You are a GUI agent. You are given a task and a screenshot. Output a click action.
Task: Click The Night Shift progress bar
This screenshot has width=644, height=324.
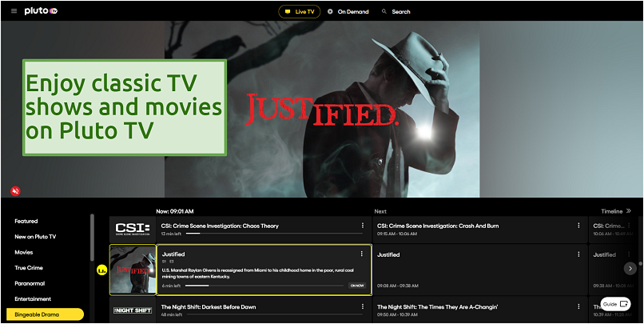click(x=274, y=314)
